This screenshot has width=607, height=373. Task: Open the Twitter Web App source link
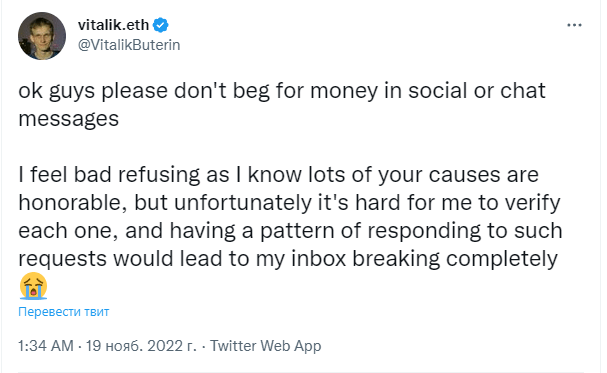tap(266, 346)
